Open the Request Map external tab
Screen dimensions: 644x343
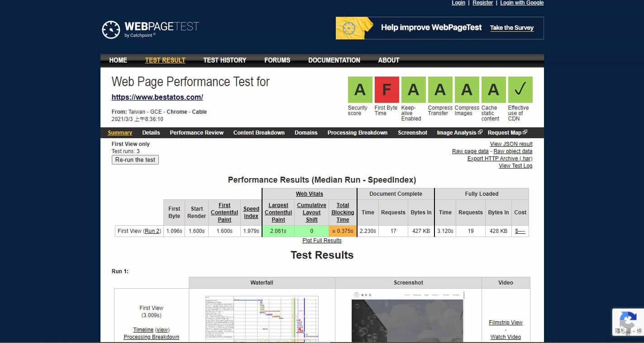click(x=507, y=133)
